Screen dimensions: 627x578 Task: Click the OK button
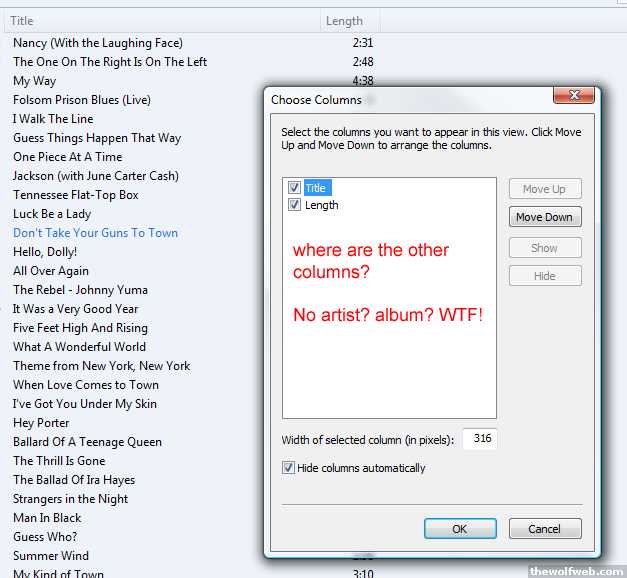[x=460, y=529]
